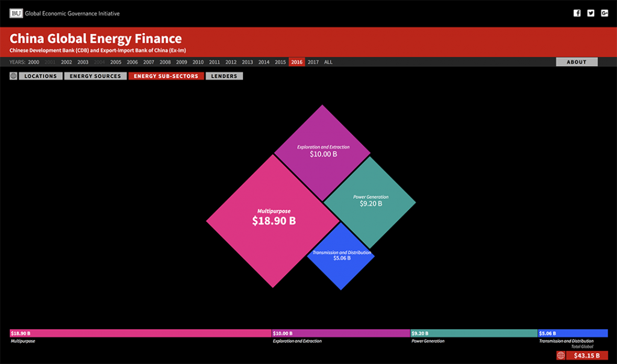Click the Transmission and Distribution diamond
Screen dimensions: 617x364
click(341, 257)
